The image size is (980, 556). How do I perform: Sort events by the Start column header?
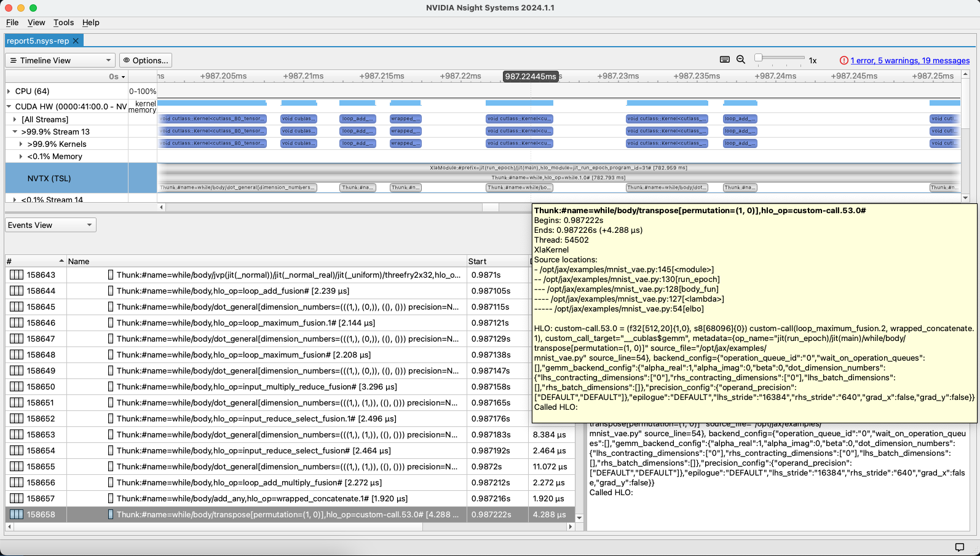pyautogui.click(x=497, y=261)
